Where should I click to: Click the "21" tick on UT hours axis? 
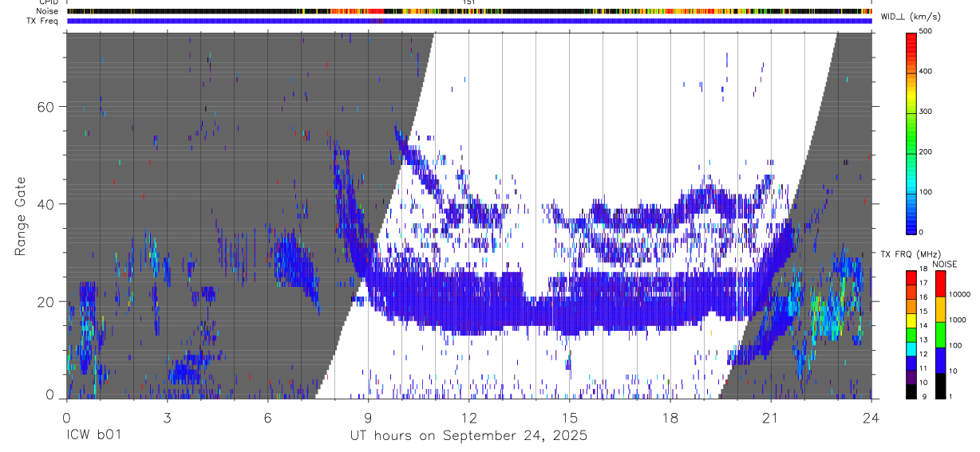pos(771,417)
